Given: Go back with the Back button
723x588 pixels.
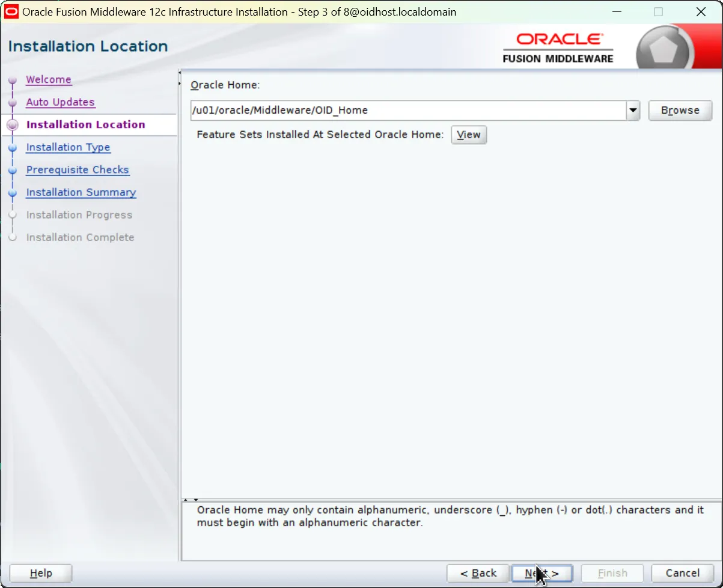Looking at the screenshot, I should [x=478, y=574].
